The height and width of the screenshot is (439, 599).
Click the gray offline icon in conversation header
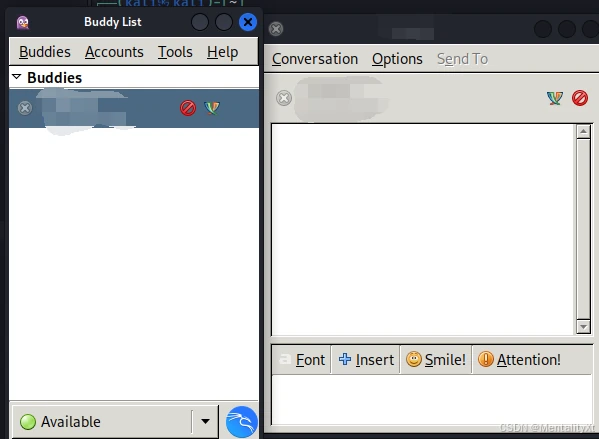(x=284, y=98)
